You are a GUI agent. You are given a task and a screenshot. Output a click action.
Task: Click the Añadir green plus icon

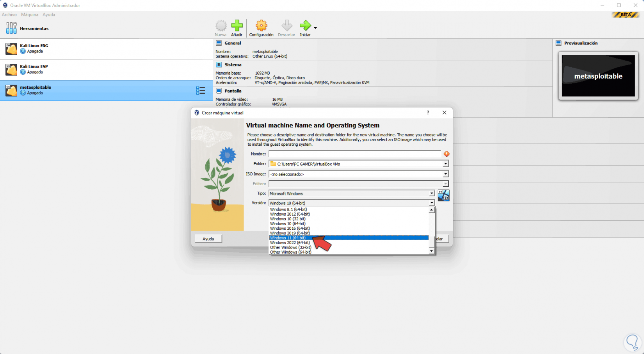click(237, 26)
